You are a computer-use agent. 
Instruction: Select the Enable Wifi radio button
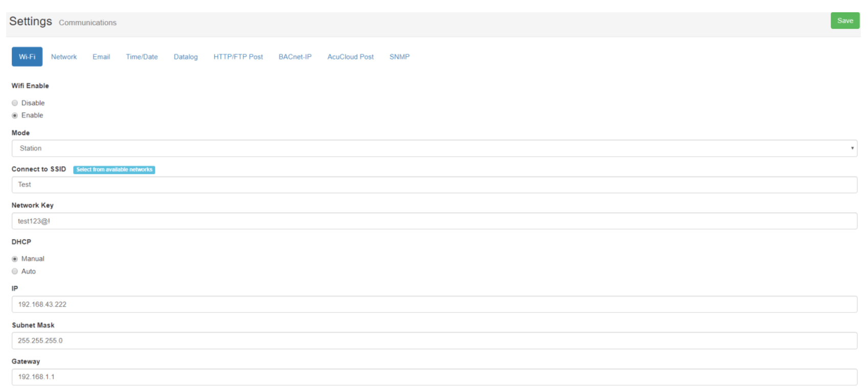coord(15,116)
